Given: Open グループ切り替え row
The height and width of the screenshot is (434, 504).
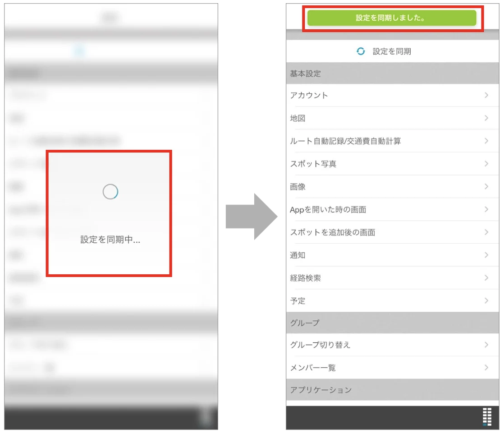Looking at the screenshot, I should click(x=393, y=345).
